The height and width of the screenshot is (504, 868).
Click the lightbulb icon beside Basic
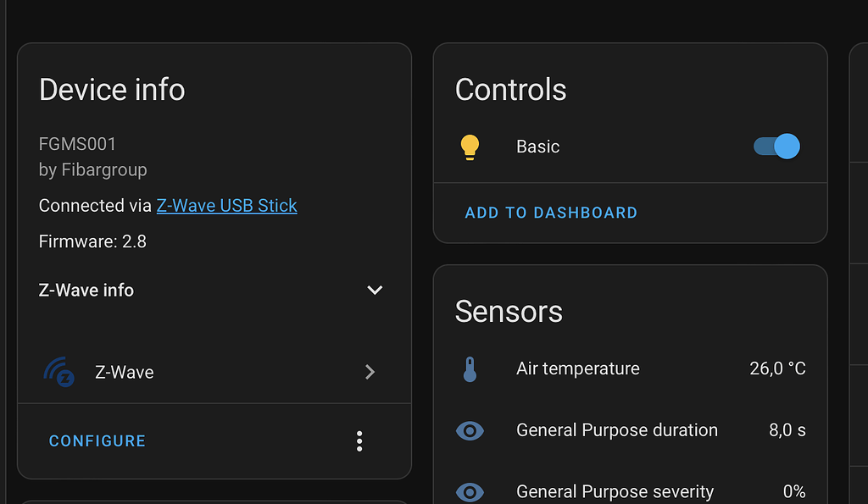coord(470,146)
